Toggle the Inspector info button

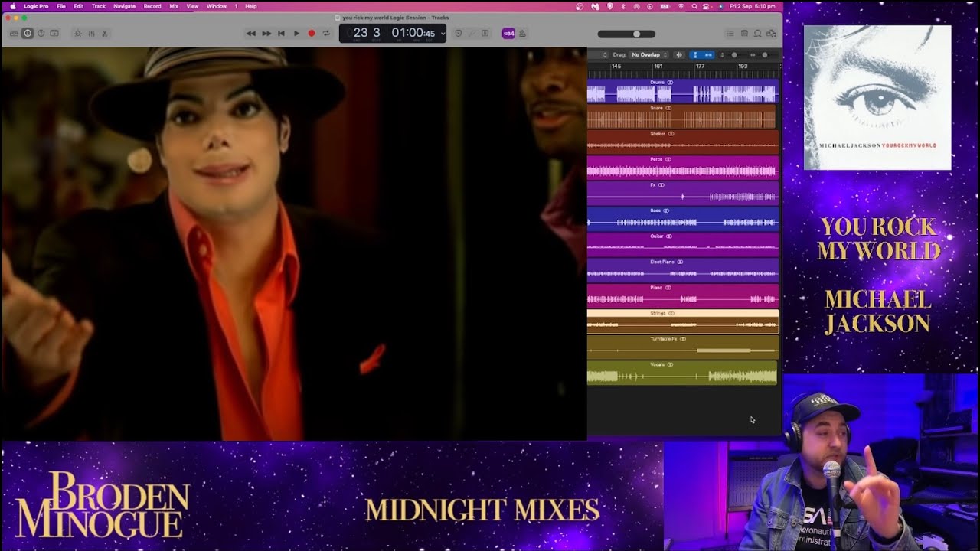(x=28, y=34)
